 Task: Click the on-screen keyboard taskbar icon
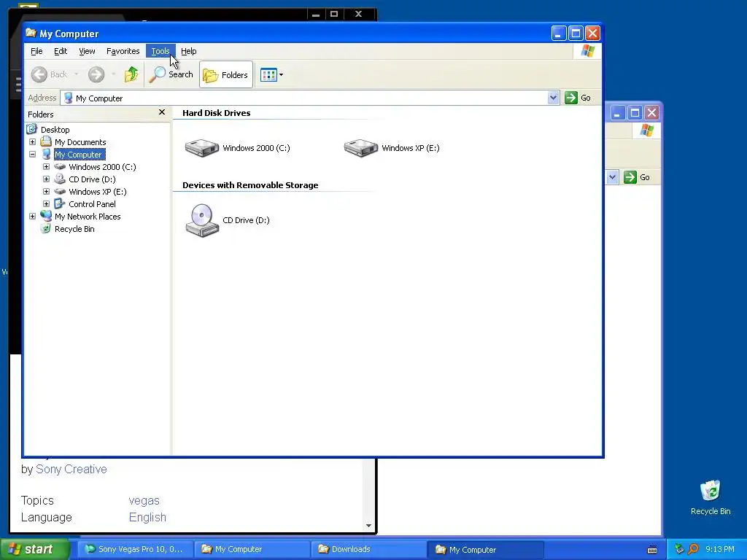click(x=652, y=550)
